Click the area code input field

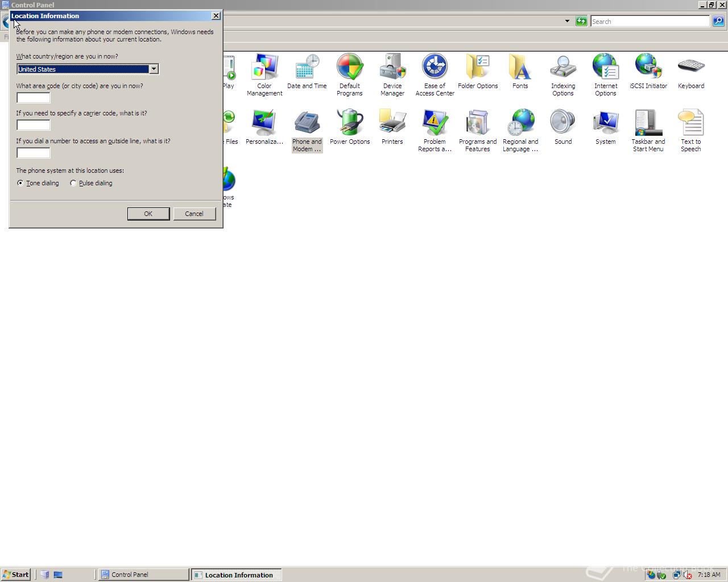(x=34, y=98)
